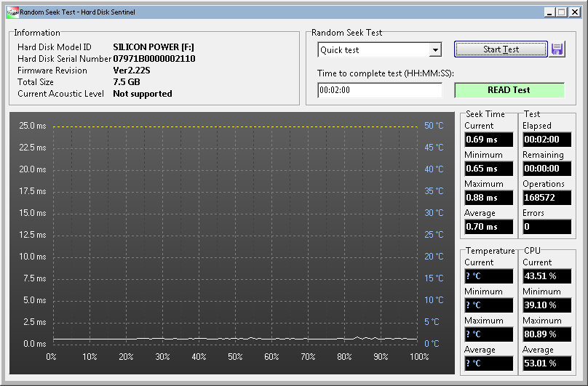
Task: Click the Errors count box
Action: [x=547, y=227]
